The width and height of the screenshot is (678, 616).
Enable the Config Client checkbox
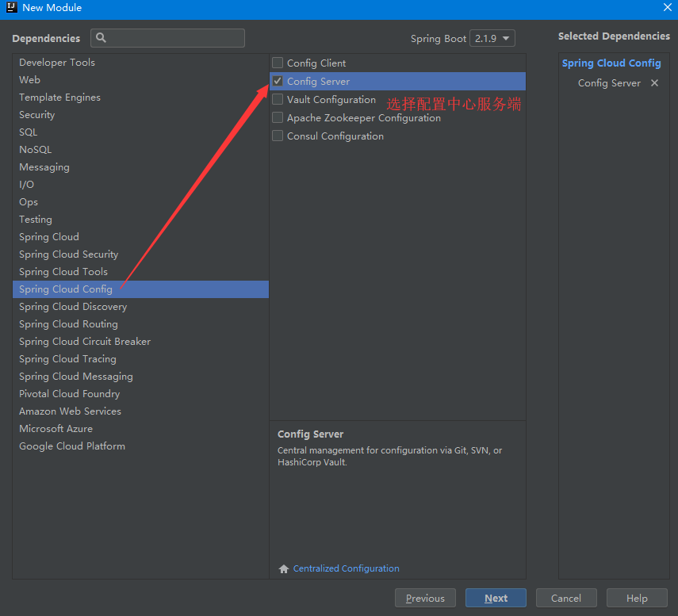[278, 63]
